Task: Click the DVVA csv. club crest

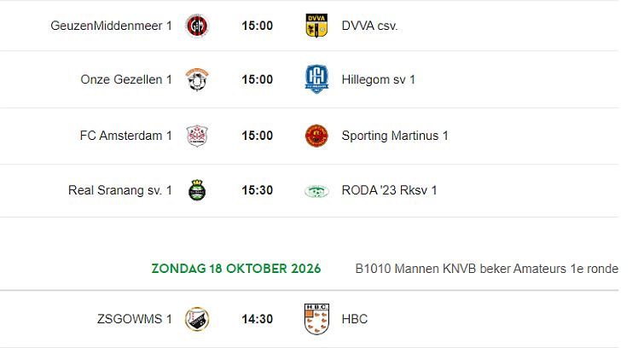Action: coord(316,26)
